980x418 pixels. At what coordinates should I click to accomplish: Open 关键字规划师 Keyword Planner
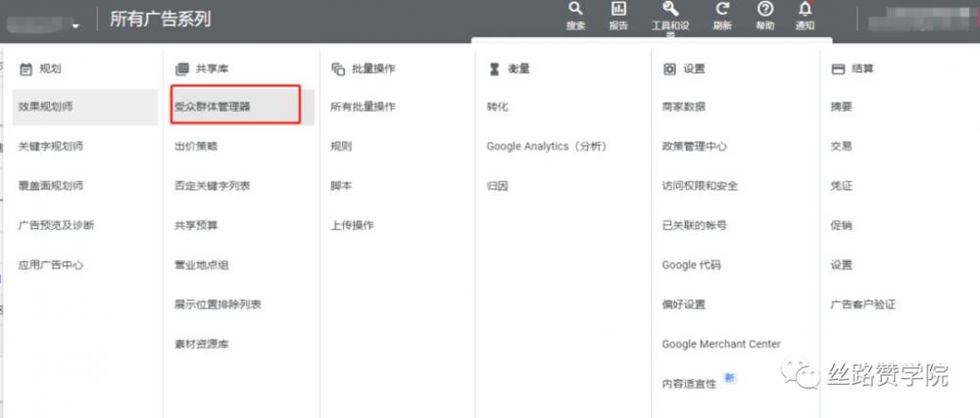(51, 147)
